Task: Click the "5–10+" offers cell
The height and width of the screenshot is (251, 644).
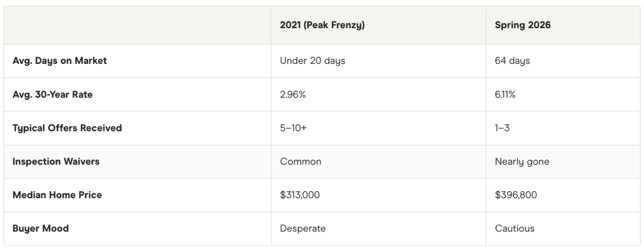Action: [x=294, y=128]
